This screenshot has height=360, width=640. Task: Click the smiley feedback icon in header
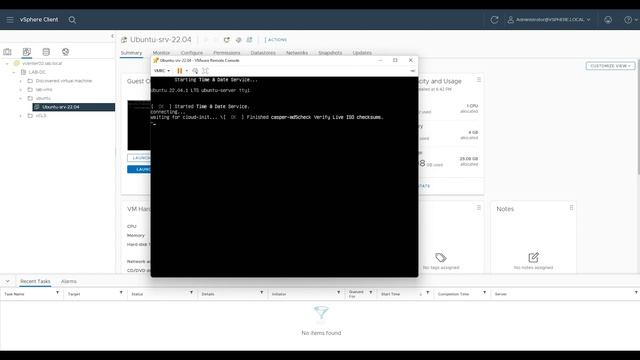pyautogui.click(x=608, y=20)
